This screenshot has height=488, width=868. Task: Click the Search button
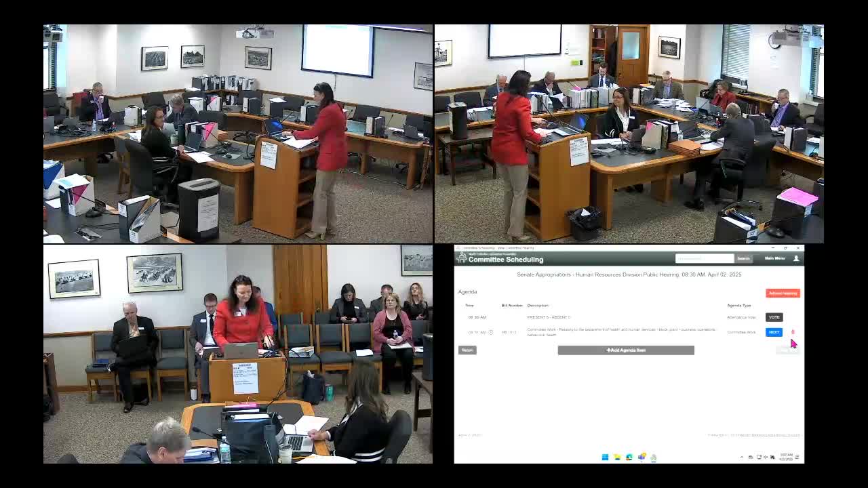(x=744, y=258)
